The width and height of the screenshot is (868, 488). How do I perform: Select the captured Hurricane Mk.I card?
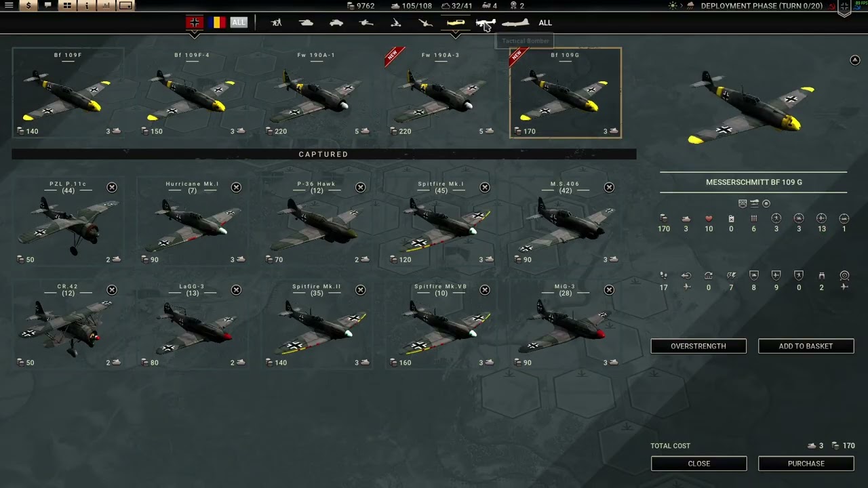click(192, 222)
